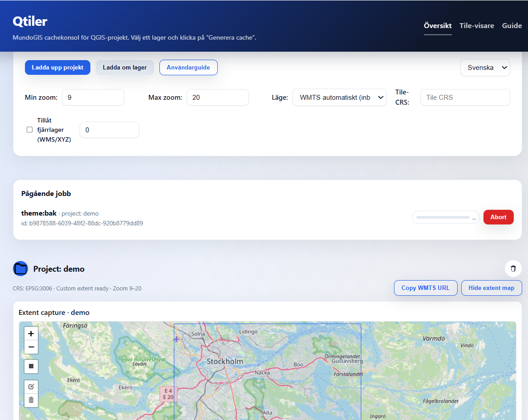
Task: Click Hide extent map button
Action: (x=491, y=288)
